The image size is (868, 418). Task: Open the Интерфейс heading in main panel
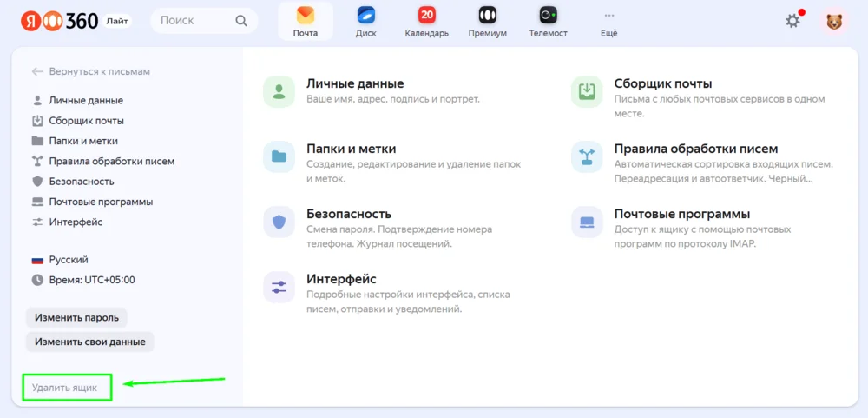tap(341, 279)
